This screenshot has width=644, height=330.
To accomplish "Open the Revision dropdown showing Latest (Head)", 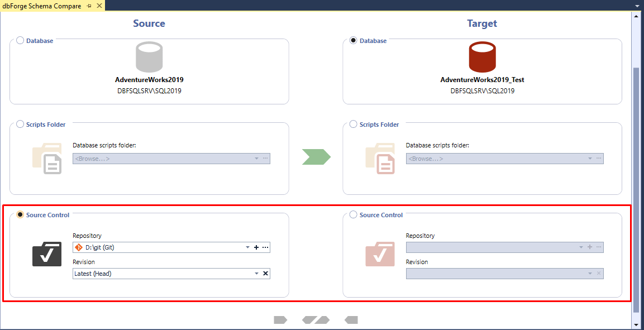I will tap(255, 273).
